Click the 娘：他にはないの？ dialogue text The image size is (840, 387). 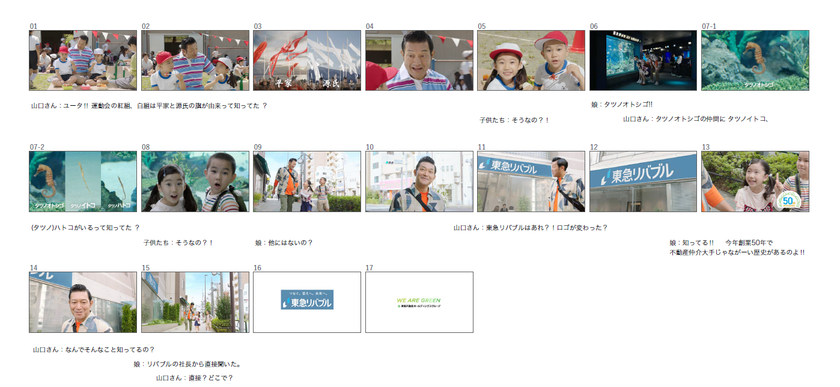284,242
